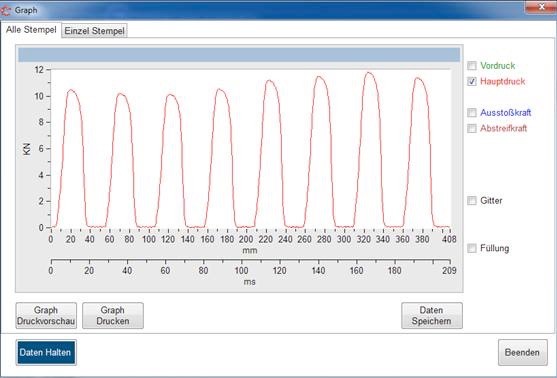Toggle the Abstreifkraft checkbox
The height and width of the screenshot is (378, 557).
[472, 128]
